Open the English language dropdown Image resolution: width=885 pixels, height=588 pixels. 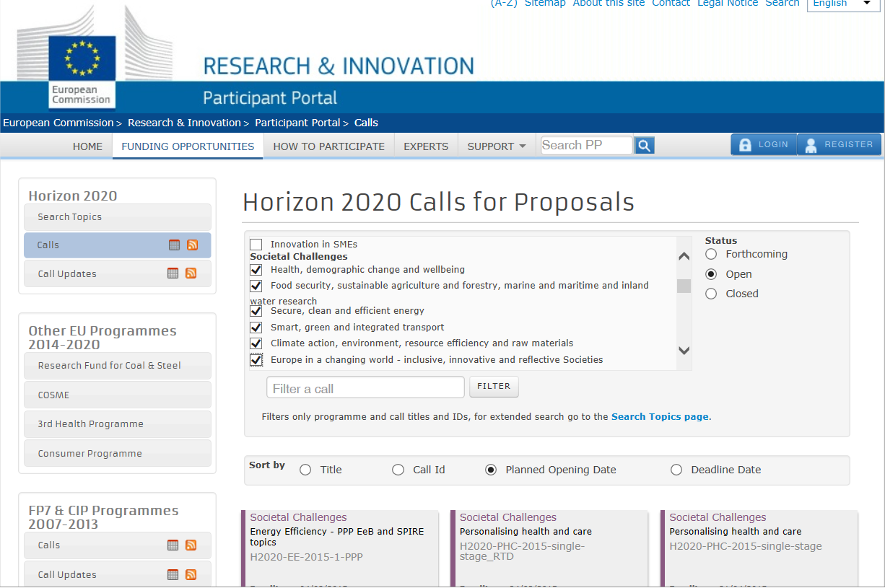coord(844,4)
